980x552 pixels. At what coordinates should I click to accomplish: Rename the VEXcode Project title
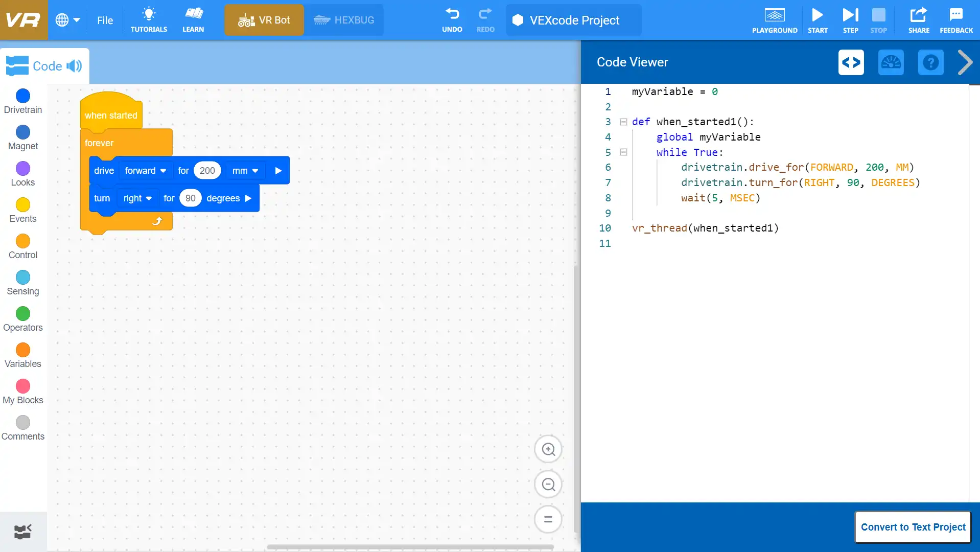point(573,20)
